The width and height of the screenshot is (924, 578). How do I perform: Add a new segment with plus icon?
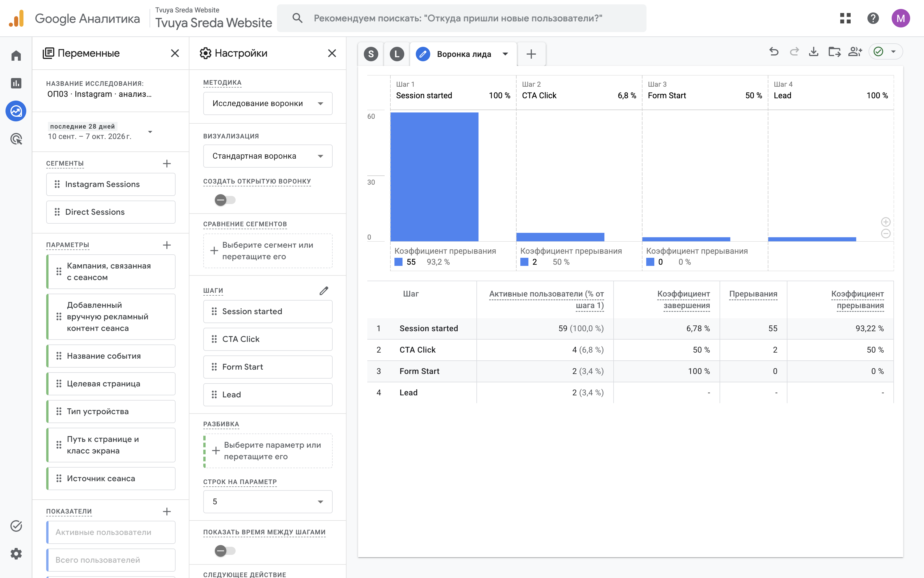click(167, 164)
